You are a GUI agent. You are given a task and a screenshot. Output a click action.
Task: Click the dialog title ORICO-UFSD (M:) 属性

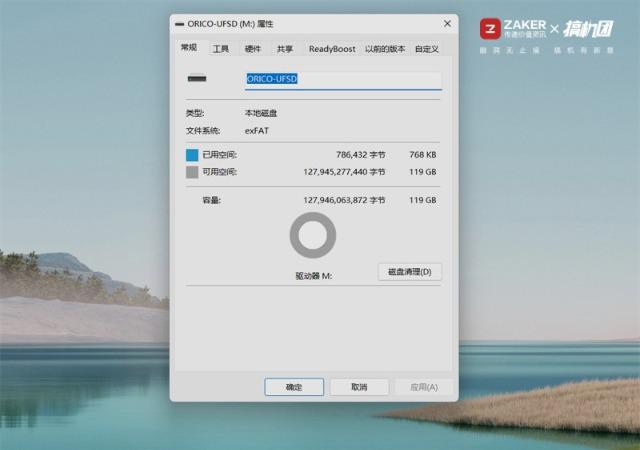tap(230, 24)
